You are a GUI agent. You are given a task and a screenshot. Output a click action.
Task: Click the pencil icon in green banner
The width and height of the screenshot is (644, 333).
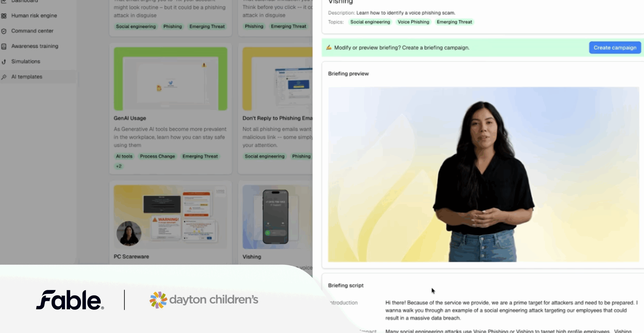[x=329, y=48]
